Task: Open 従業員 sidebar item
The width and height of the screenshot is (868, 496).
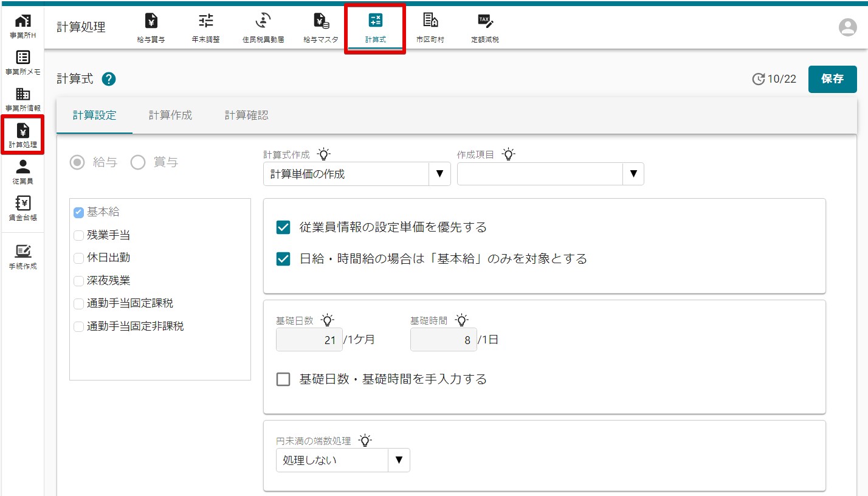Action: pyautogui.click(x=22, y=173)
